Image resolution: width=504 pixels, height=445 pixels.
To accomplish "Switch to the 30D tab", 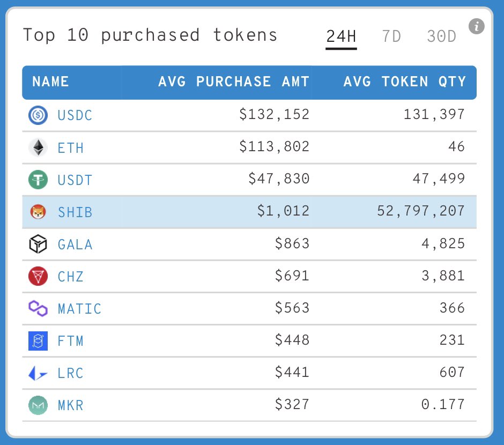I will point(441,36).
